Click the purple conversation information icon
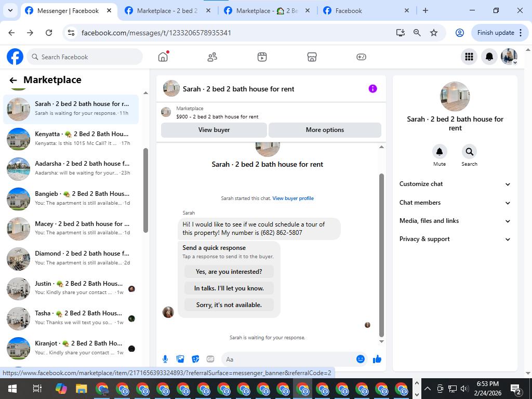This screenshot has height=399, width=532. [373, 89]
